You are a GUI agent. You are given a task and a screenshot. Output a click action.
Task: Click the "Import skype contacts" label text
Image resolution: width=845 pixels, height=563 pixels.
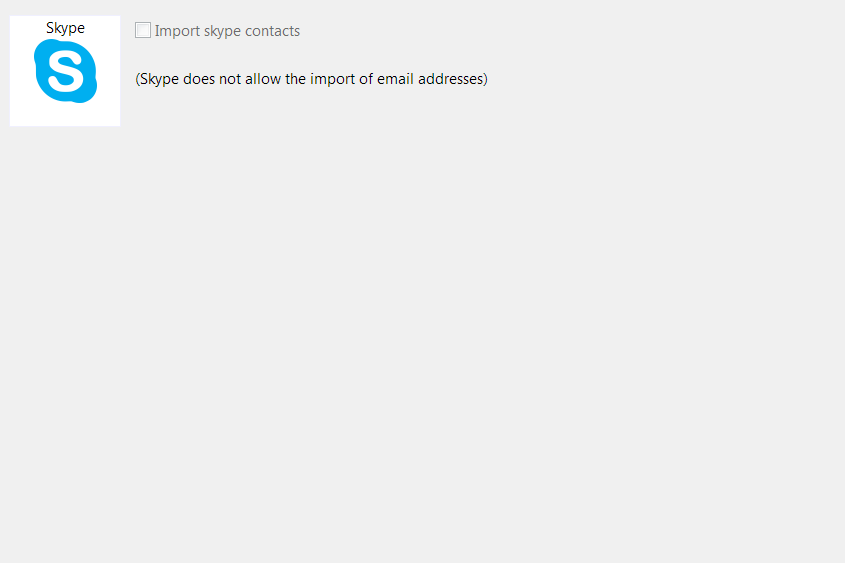click(x=227, y=31)
